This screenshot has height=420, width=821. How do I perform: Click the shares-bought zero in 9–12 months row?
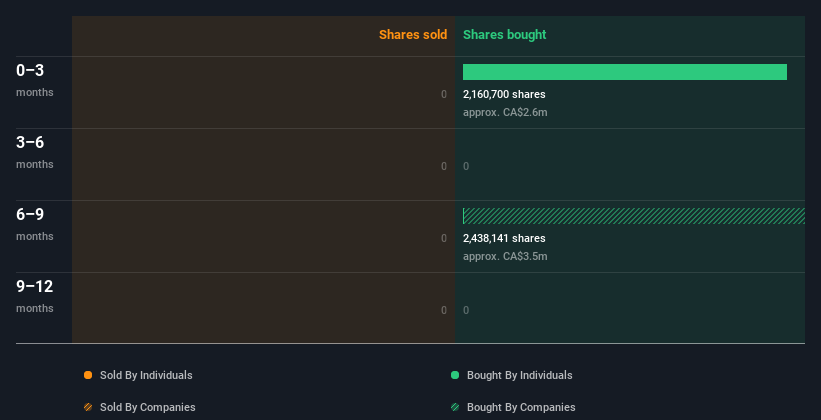pos(466,310)
